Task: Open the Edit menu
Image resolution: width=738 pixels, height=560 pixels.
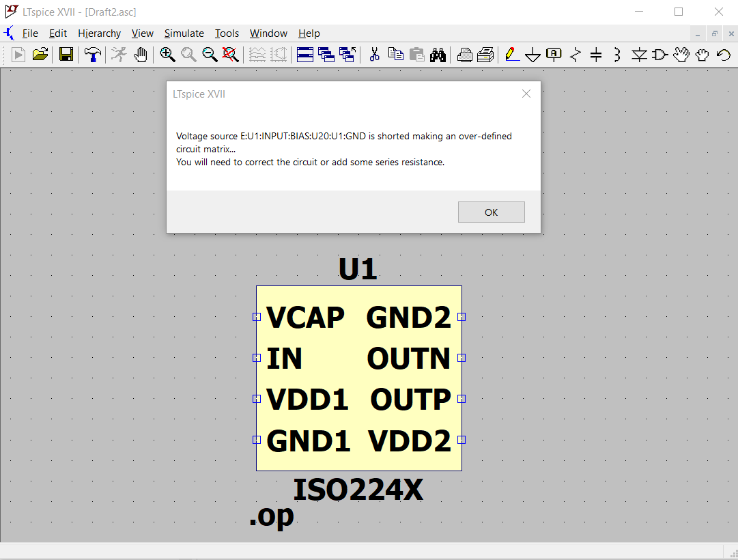Action: click(58, 33)
